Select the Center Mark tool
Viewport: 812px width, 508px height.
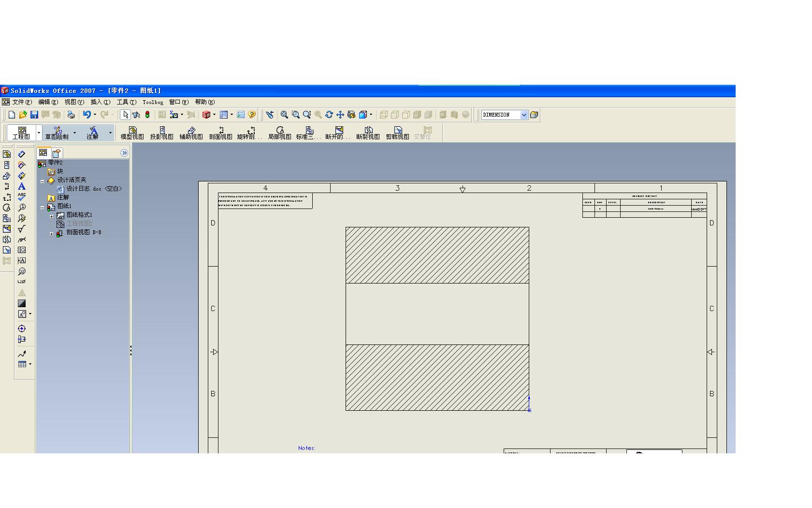coord(22,329)
